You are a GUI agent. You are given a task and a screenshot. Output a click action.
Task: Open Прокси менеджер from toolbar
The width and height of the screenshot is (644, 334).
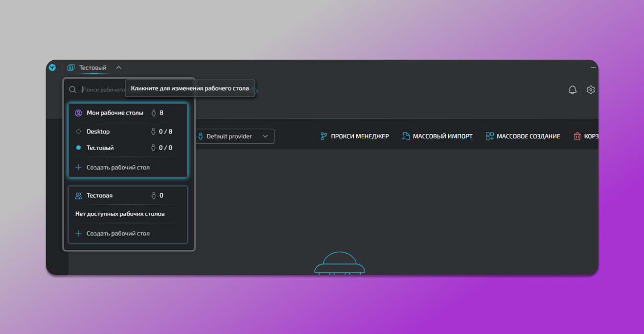click(x=354, y=136)
